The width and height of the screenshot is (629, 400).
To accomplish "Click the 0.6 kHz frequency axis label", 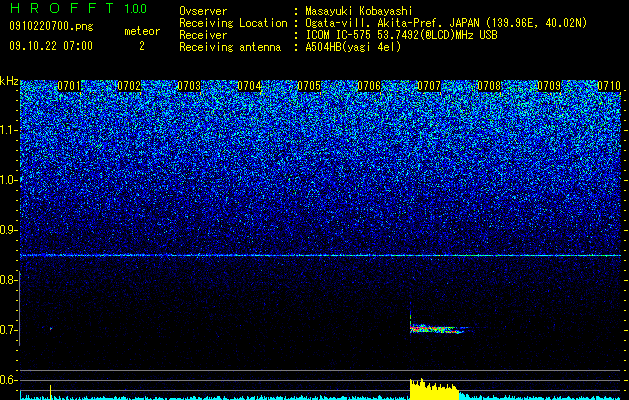I will [9, 380].
